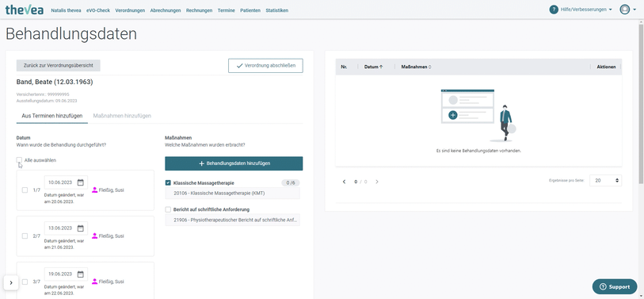Switch to Aus Terminen hinzufügen tab
Viewport: 644px width, 299px height.
pyautogui.click(x=51, y=116)
